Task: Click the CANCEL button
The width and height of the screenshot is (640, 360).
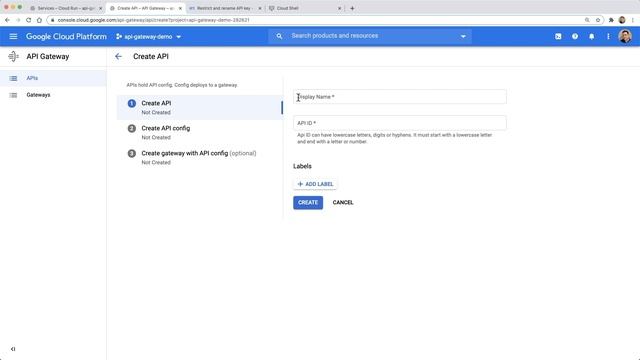Action: (343, 202)
